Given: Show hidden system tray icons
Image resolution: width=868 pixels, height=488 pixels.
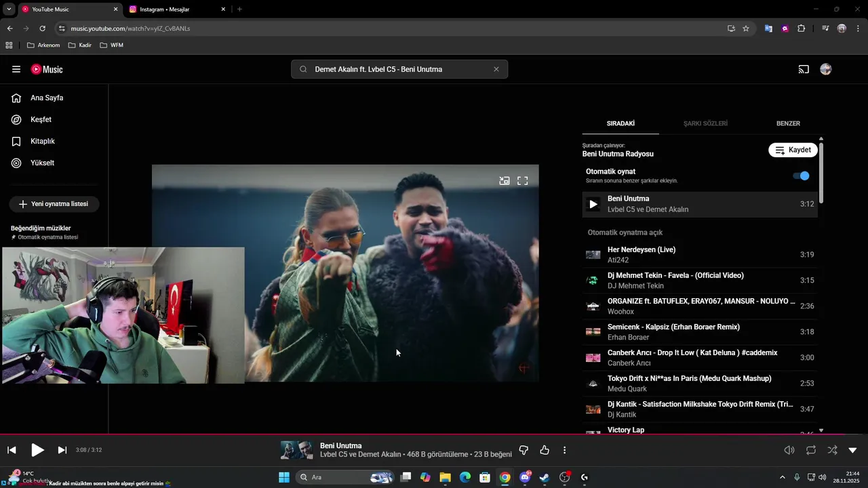Looking at the screenshot, I should pos(782,477).
